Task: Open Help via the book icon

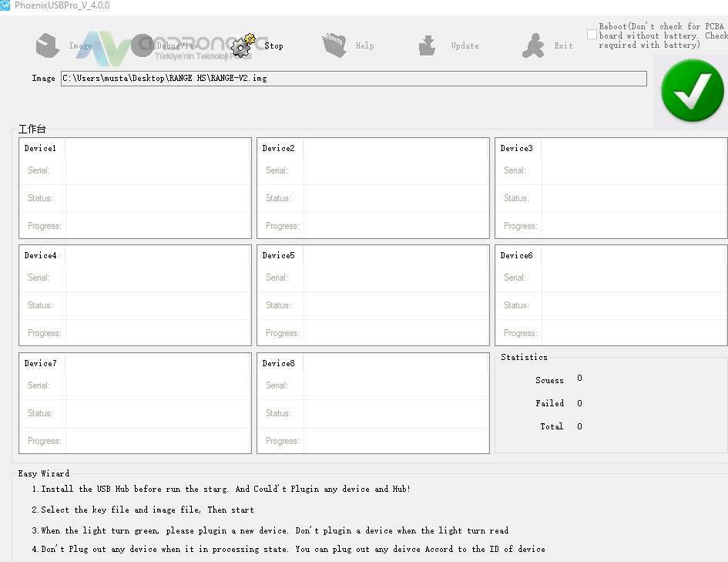Action: click(x=334, y=45)
